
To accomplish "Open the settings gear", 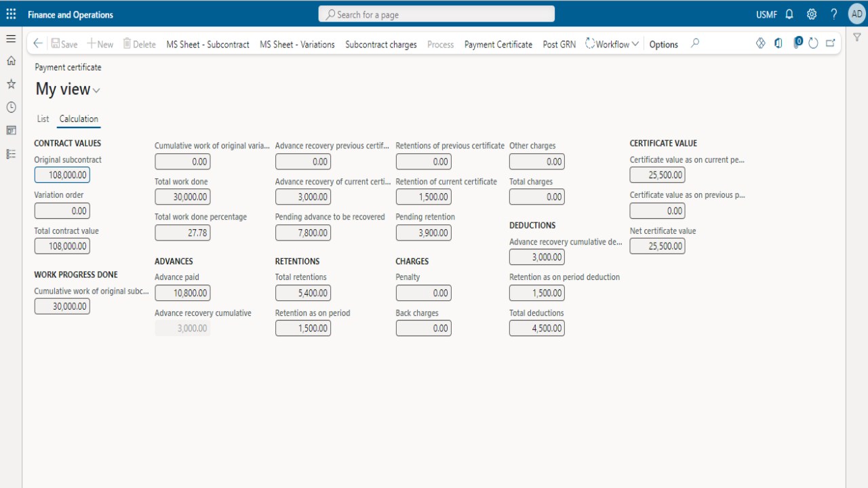I will pos(812,14).
